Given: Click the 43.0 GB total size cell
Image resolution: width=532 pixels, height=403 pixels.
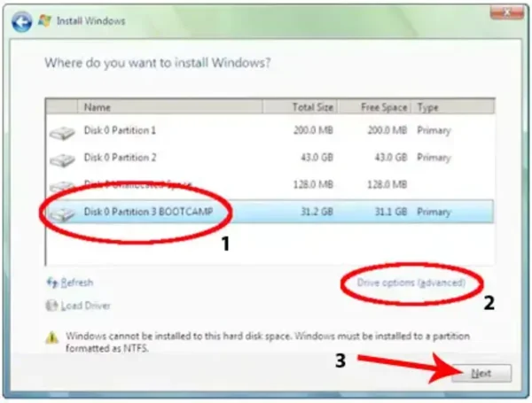Looking at the screenshot, I should pos(317,158).
